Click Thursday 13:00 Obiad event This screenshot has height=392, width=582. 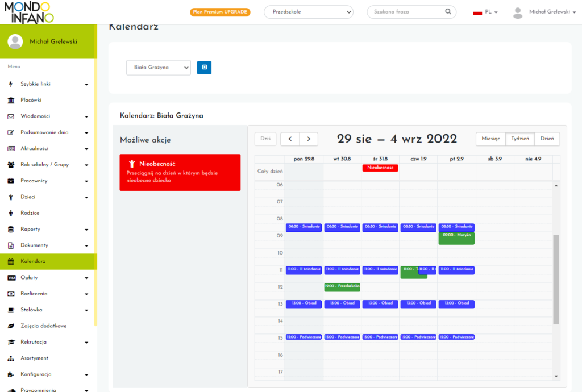click(x=418, y=304)
